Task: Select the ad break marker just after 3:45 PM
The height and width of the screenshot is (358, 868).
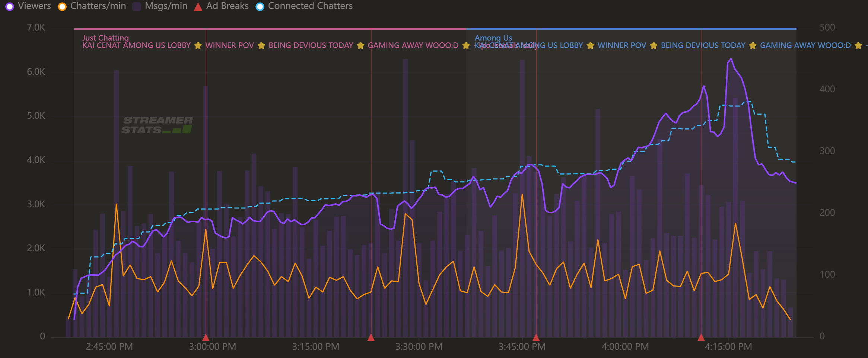Action: click(x=536, y=338)
